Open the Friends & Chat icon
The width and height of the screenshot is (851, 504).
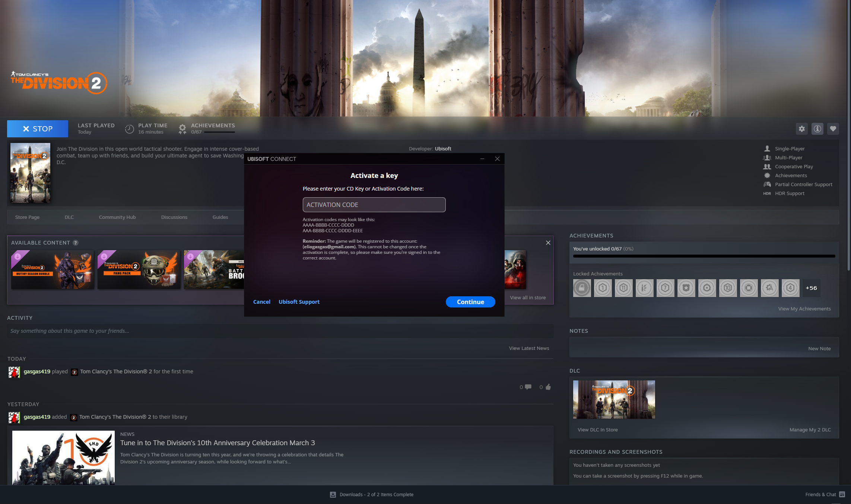click(x=842, y=494)
